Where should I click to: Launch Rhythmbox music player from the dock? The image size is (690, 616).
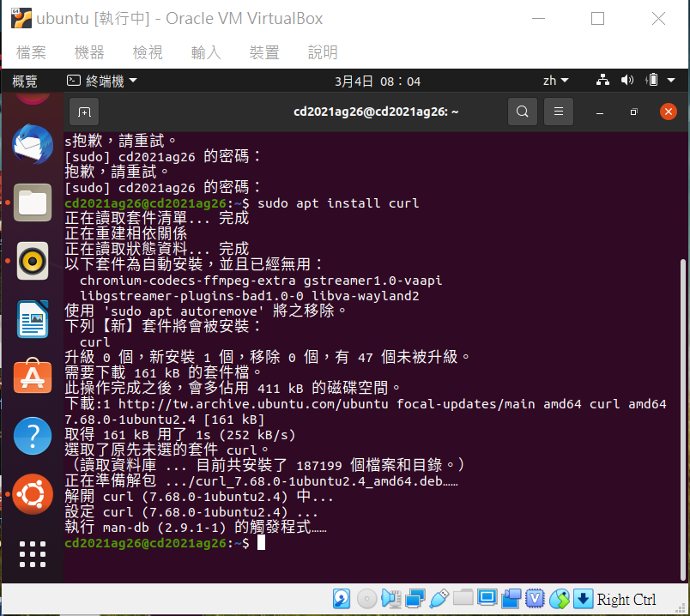[x=33, y=261]
